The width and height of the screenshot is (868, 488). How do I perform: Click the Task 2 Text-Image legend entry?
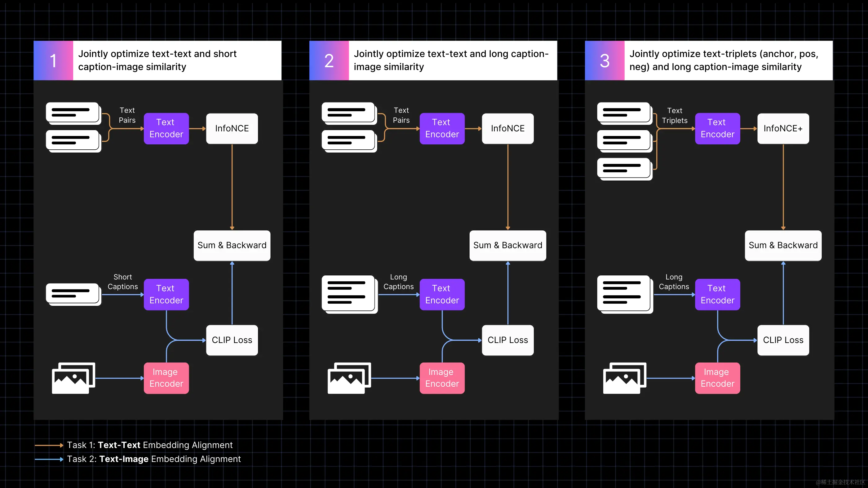tap(153, 459)
